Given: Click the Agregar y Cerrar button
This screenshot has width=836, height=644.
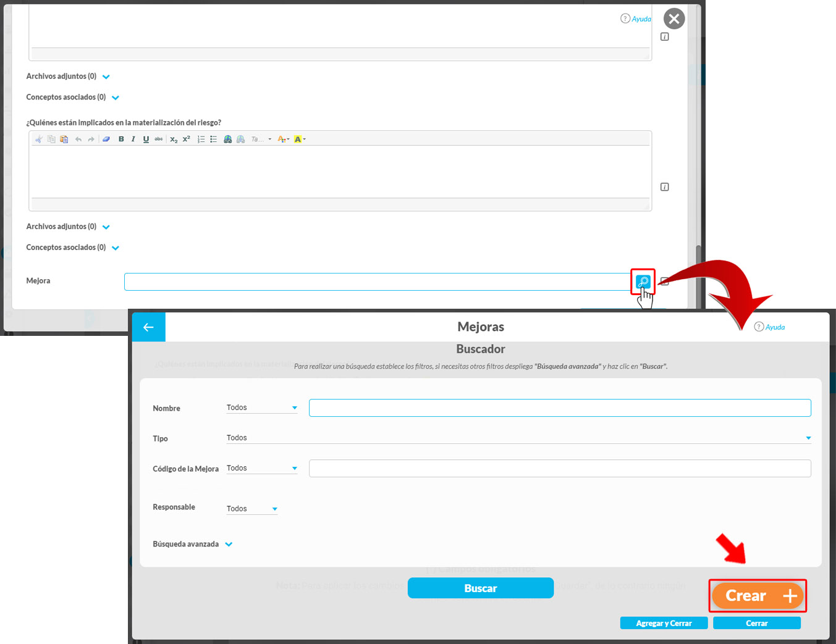Looking at the screenshot, I should pyautogui.click(x=664, y=623).
